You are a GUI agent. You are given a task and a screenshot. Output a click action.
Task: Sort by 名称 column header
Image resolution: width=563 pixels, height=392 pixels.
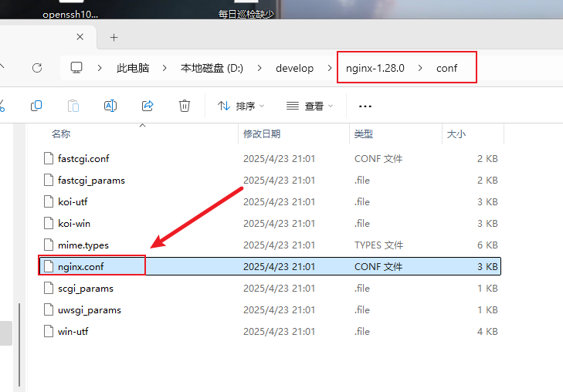[61, 133]
